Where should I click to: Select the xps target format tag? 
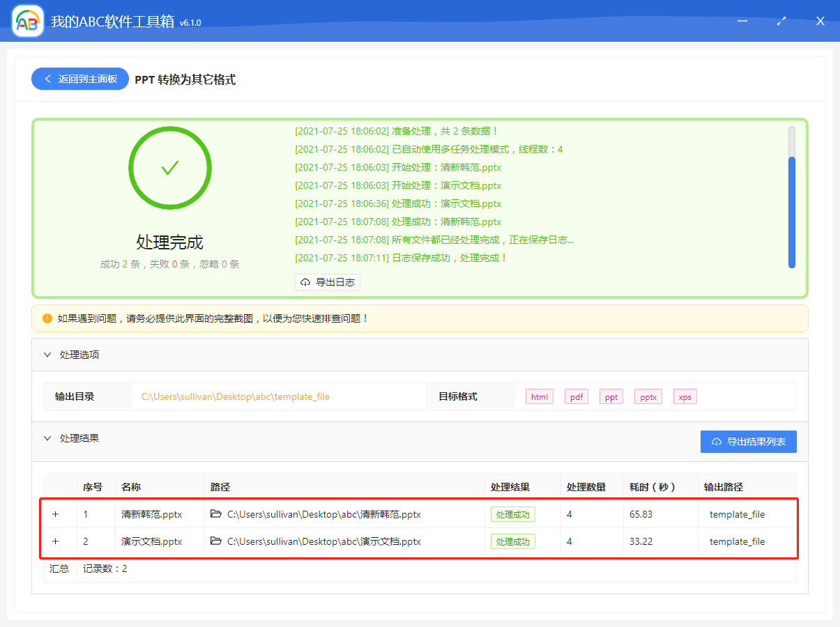[685, 396]
